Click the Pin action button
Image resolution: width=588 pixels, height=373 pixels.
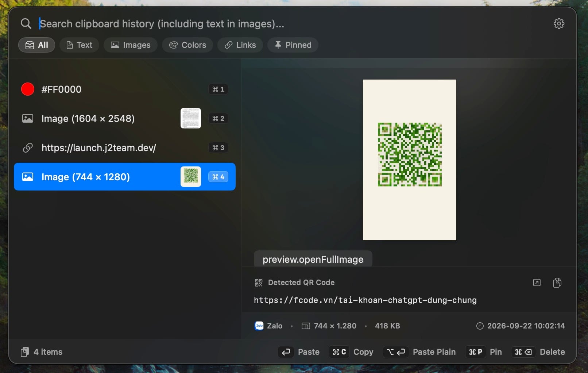(x=484, y=352)
